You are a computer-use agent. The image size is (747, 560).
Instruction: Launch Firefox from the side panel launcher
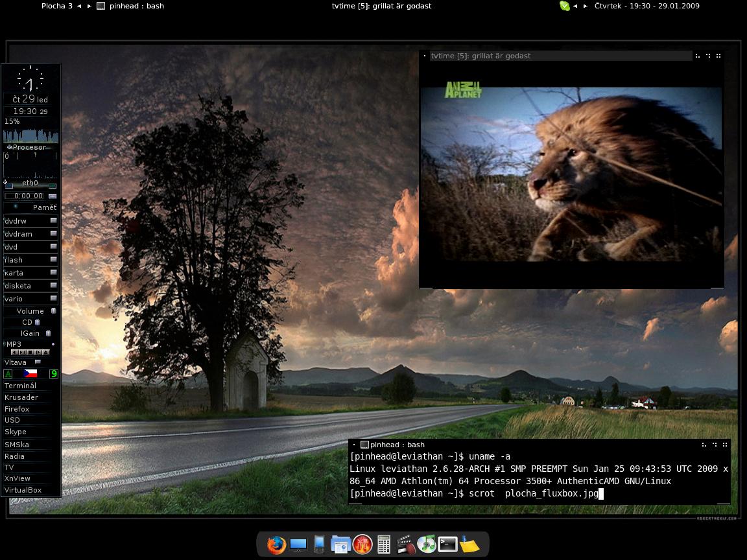click(17, 409)
